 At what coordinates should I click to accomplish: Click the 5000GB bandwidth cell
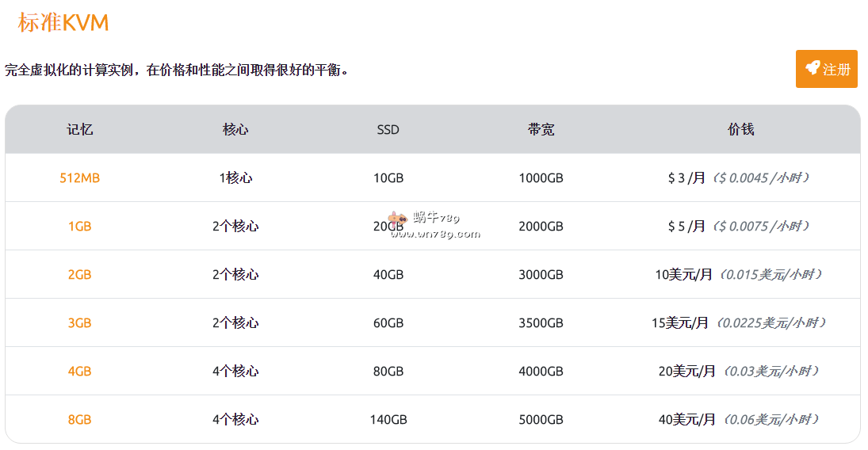[541, 420]
